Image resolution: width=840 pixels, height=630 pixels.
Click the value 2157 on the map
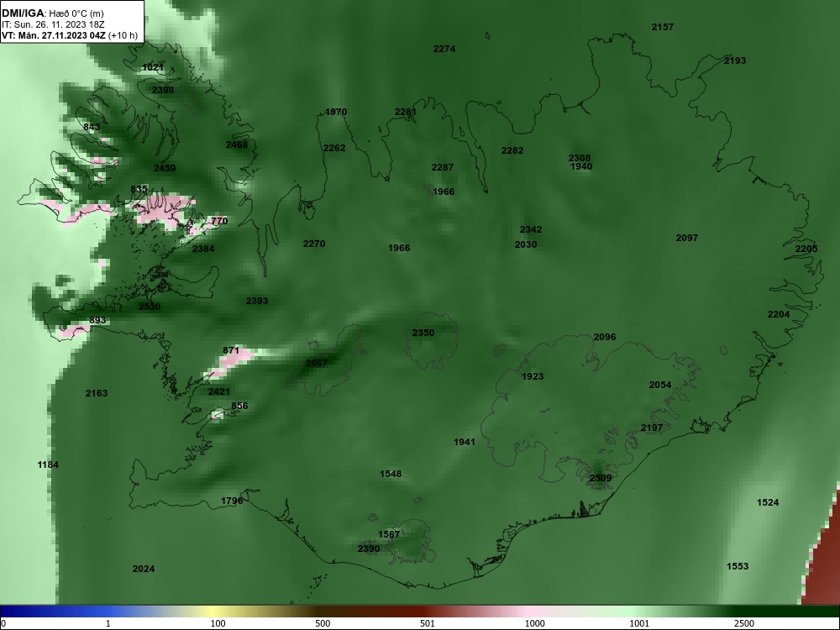pyautogui.click(x=663, y=27)
